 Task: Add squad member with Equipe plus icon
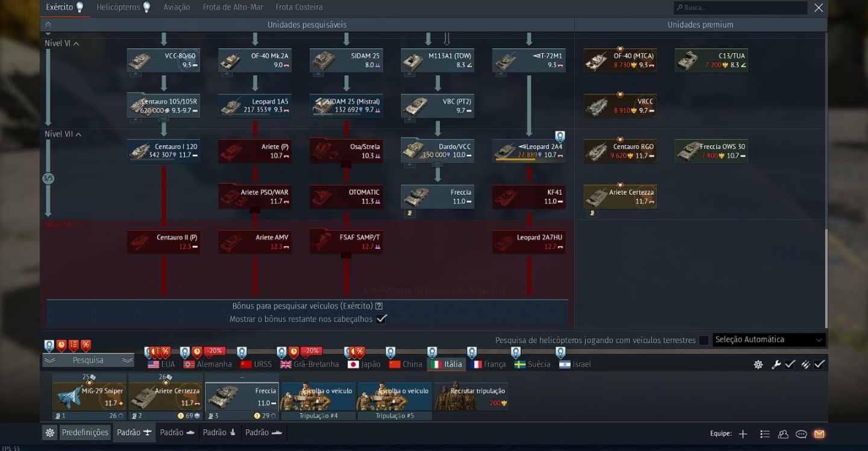743,434
